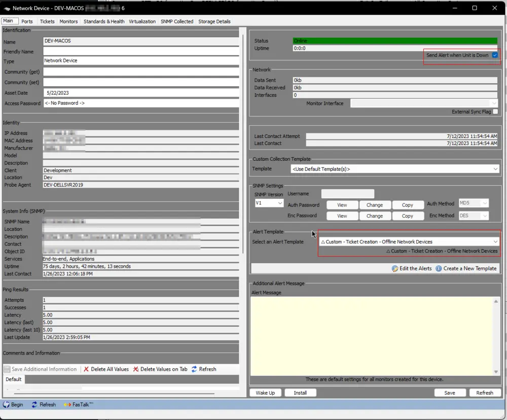507x420 pixels.
Task: Open the Tickets tab
Action: pyautogui.click(x=47, y=21)
